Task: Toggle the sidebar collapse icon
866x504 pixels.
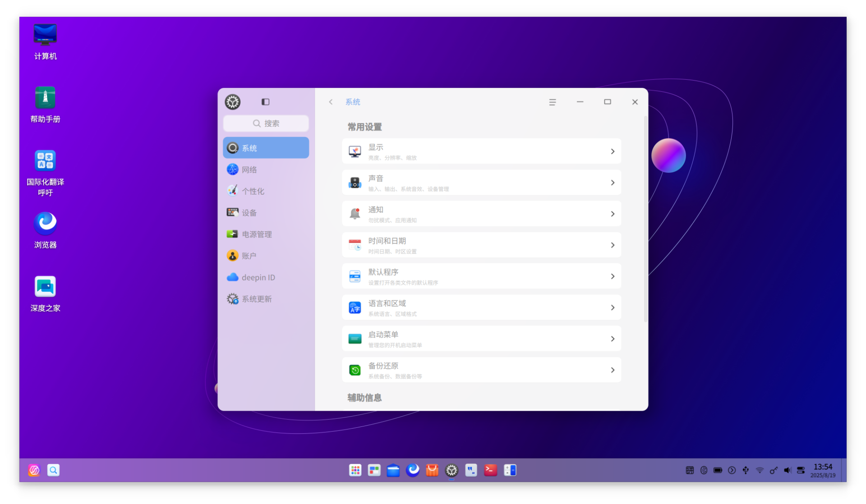Action: (x=265, y=102)
